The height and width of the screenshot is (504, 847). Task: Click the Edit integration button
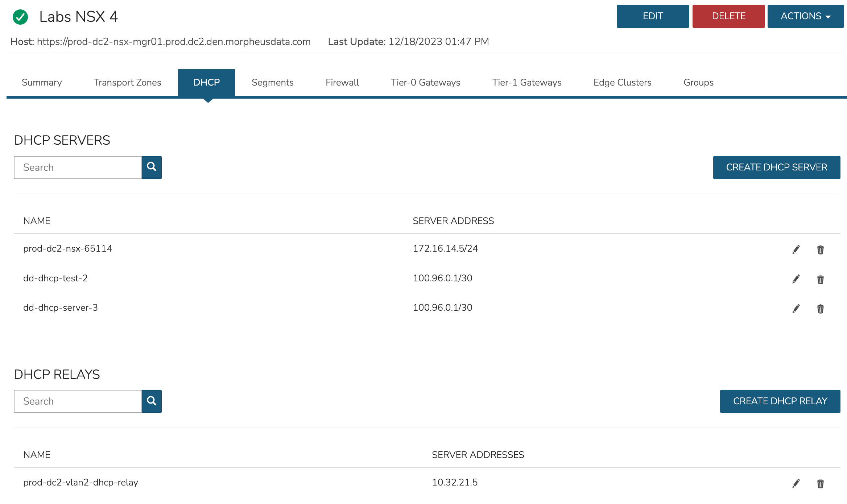(653, 16)
